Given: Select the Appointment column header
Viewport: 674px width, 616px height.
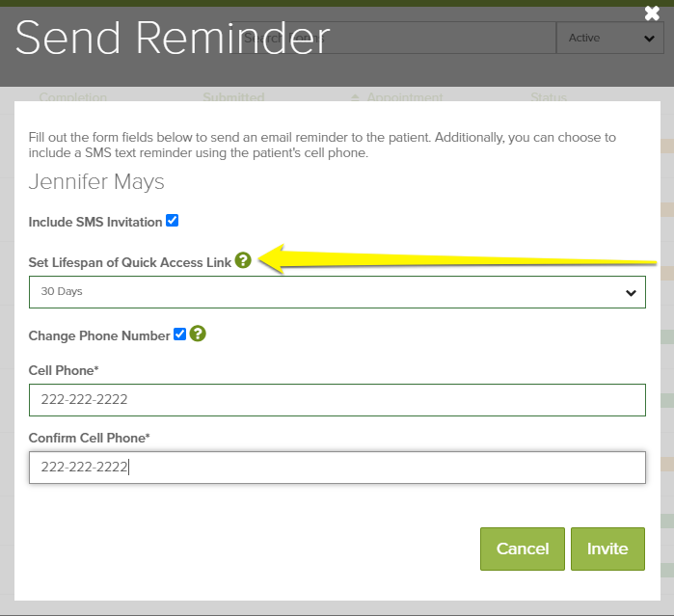Looking at the screenshot, I should click(405, 97).
